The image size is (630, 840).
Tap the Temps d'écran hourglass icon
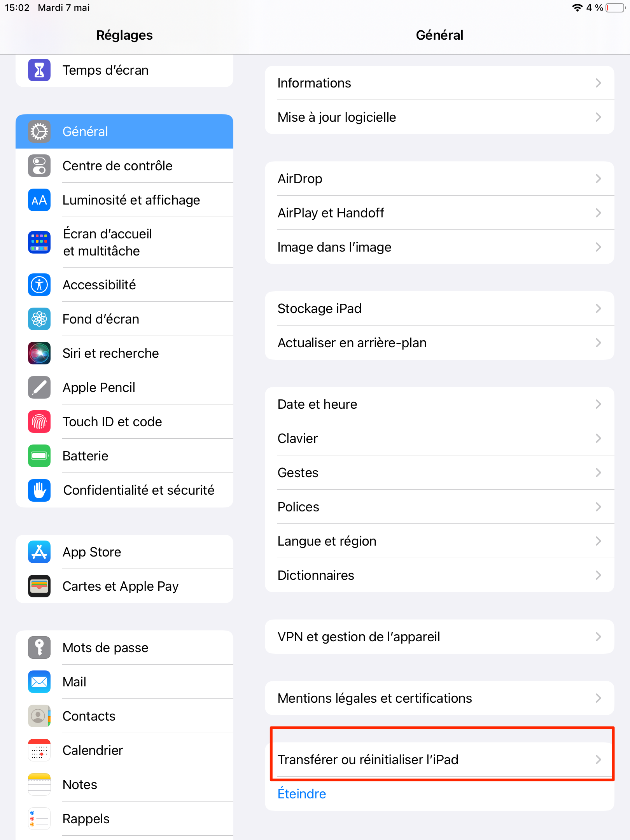pyautogui.click(x=39, y=70)
